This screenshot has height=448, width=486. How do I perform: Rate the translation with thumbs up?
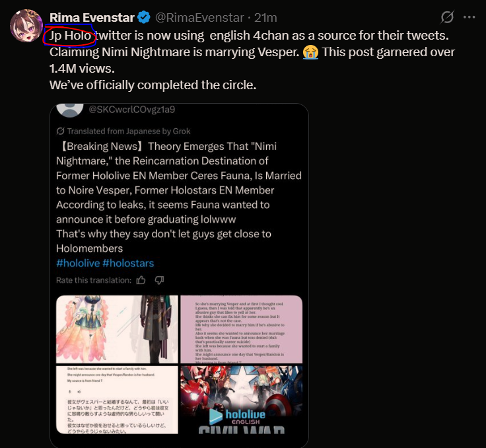point(141,280)
